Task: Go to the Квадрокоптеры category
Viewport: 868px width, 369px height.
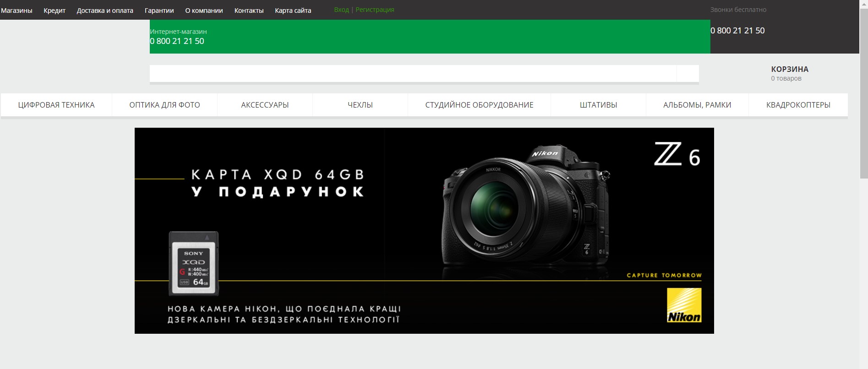Action: click(x=798, y=105)
